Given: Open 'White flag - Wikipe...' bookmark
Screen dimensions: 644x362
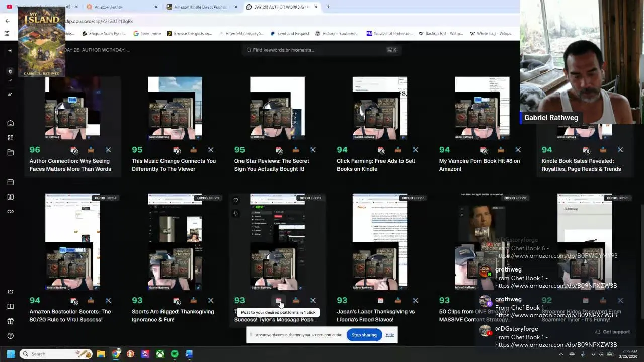Looking at the screenshot, I should 492,34.
